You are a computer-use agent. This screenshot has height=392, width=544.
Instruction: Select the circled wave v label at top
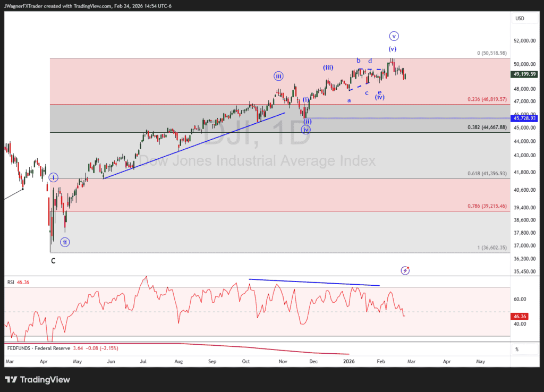click(394, 36)
